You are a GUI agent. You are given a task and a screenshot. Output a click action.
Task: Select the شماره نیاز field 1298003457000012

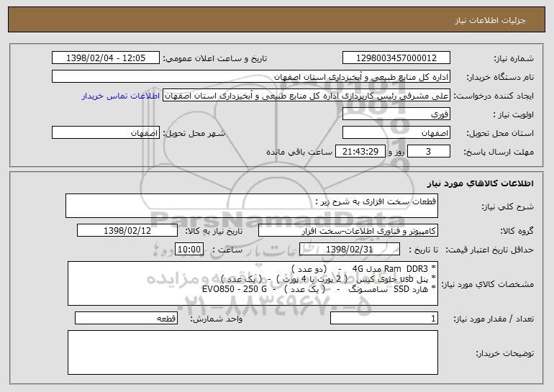(x=396, y=58)
